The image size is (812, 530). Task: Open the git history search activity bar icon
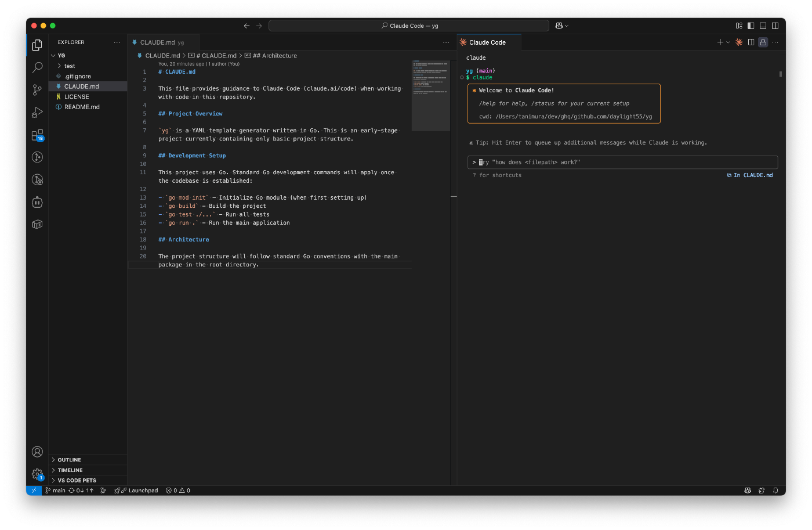tap(37, 180)
